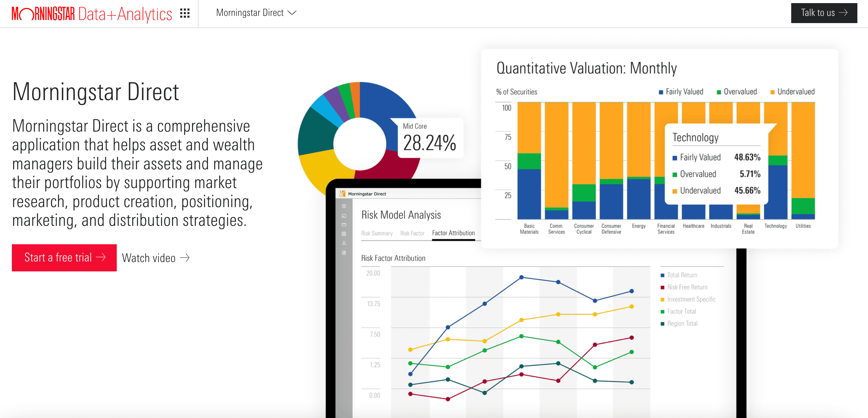The image size is (868, 418).
Task: Click the Comm. Services axis label
Action: coord(556,229)
